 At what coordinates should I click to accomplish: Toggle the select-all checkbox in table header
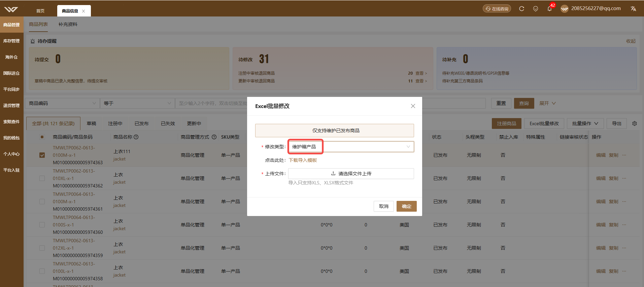[x=42, y=137]
